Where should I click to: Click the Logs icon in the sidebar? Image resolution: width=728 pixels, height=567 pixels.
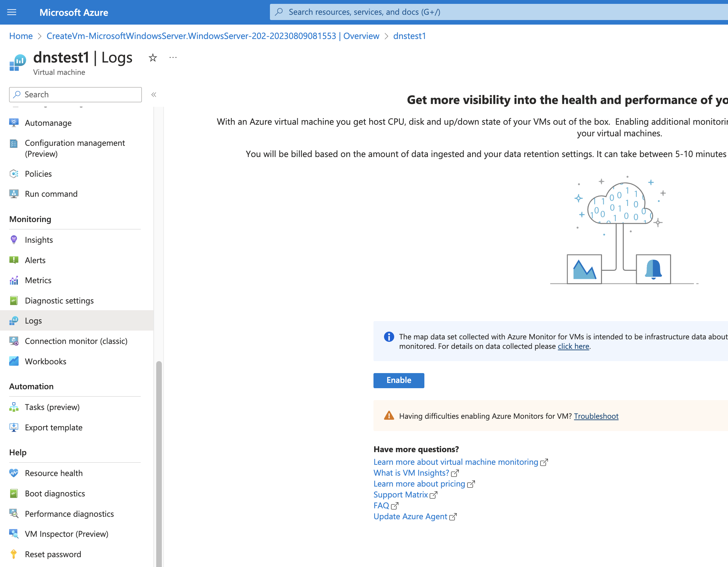[x=14, y=320]
